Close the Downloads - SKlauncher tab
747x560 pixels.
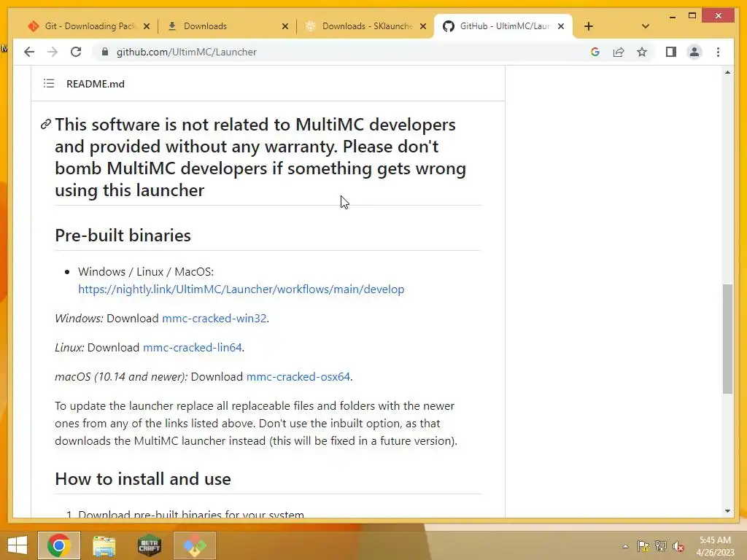(x=422, y=26)
